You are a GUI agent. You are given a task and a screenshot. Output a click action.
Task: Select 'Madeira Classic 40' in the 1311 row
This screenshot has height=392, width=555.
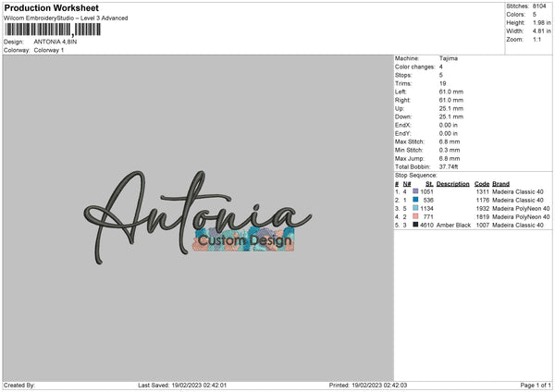518,191
